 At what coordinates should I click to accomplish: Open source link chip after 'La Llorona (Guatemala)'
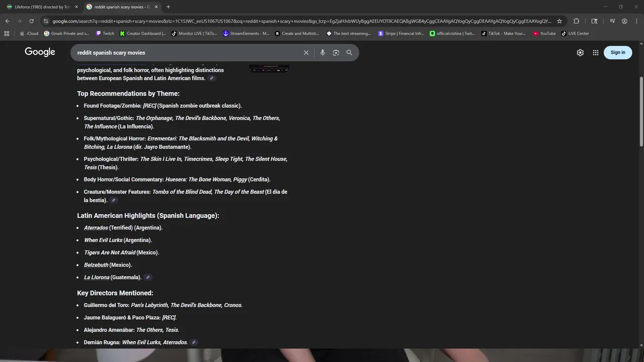pos(148,278)
